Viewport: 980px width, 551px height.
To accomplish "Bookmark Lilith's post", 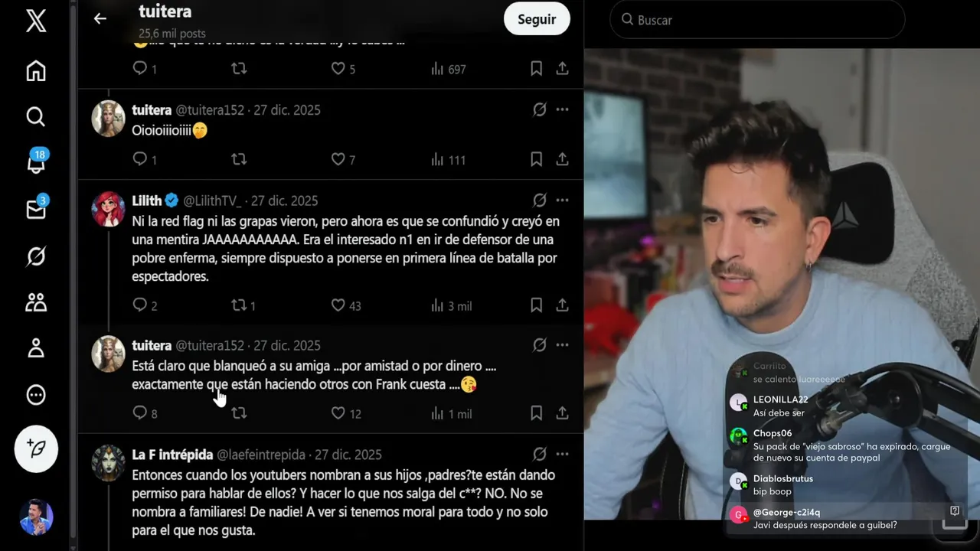I will [x=537, y=305].
